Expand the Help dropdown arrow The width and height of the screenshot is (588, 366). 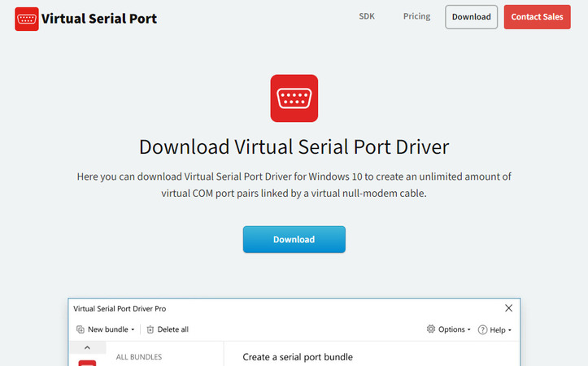[510, 330]
